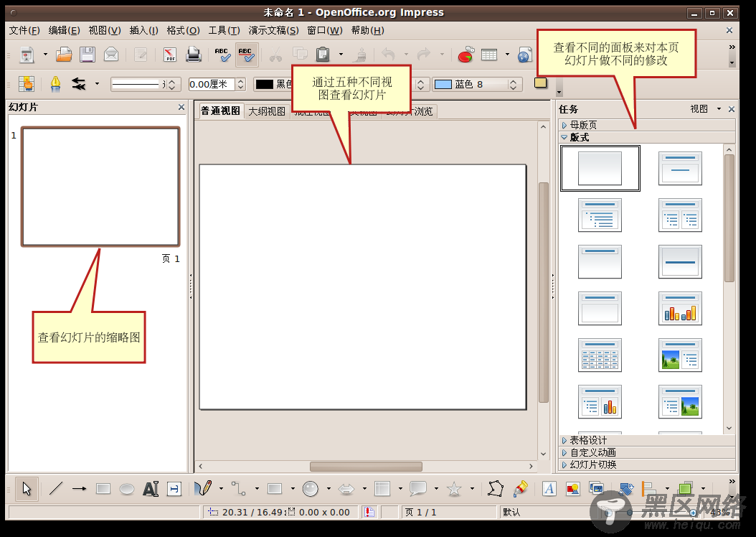This screenshot has height=537, width=756.
Task: Open the 插入(I) menu
Action: (x=143, y=30)
